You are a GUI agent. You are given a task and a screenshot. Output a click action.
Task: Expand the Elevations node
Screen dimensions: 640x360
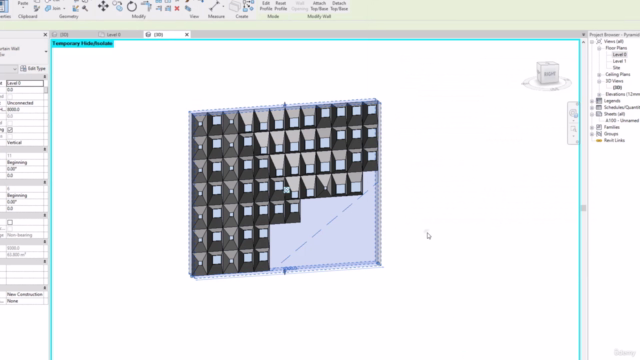pos(599,94)
